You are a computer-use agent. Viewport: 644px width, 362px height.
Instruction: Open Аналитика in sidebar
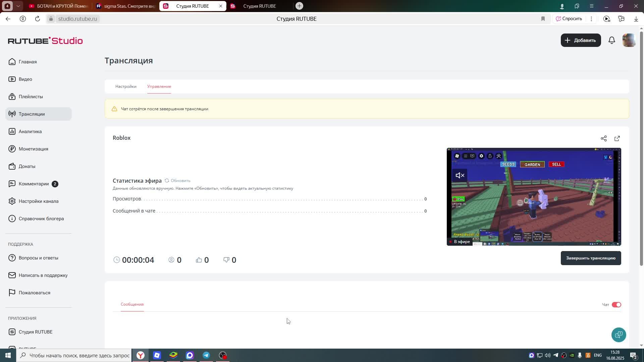(x=30, y=131)
